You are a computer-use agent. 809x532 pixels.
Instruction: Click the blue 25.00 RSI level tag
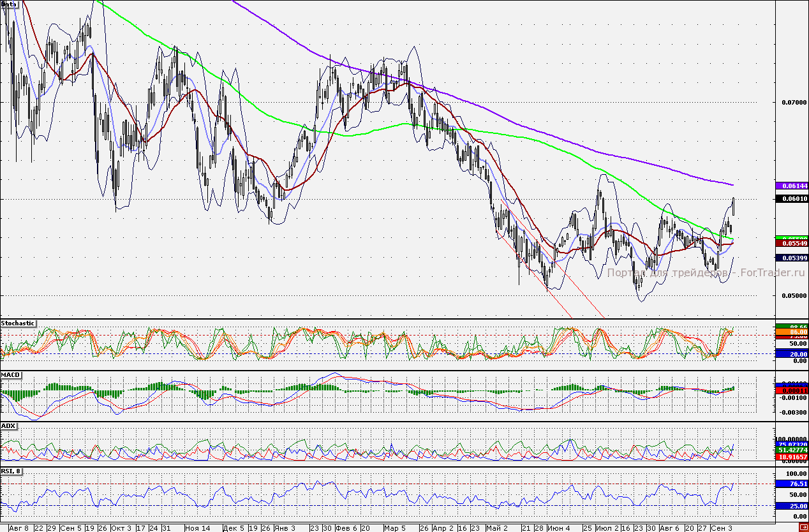click(x=791, y=506)
